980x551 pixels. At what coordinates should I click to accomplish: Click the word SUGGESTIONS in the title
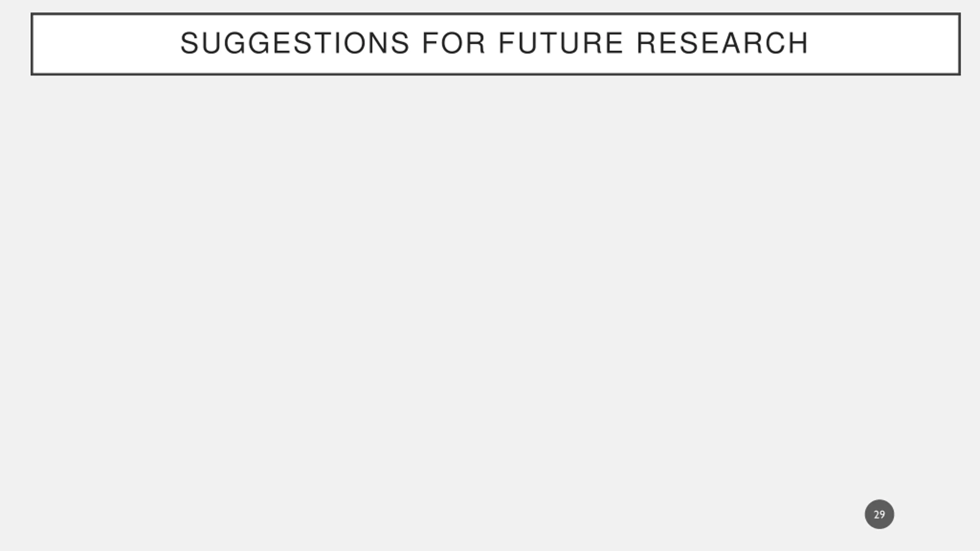pyautogui.click(x=295, y=43)
